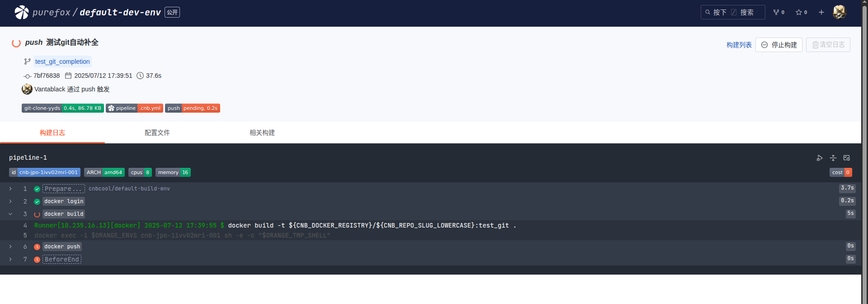Collapse the docker build step
The width and height of the screenshot is (868, 304).
click(10, 214)
